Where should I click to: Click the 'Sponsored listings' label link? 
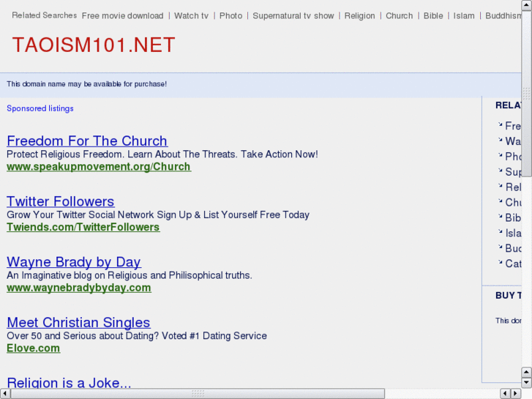pyautogui.click(x=40, y=108)
